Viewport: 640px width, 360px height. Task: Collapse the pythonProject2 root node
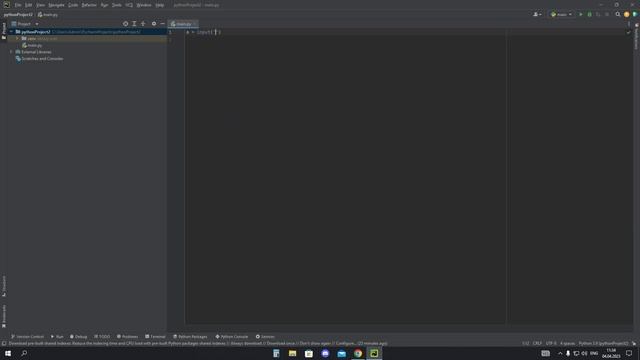[x=11, y=32]
